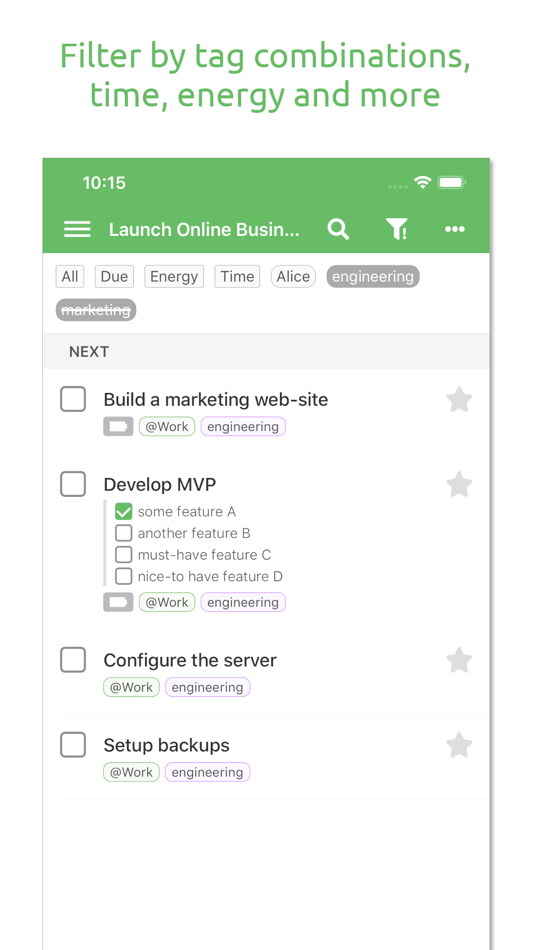The image size is (534, 950).
Task: Star the Setup backups task
Action: point(459,745)
